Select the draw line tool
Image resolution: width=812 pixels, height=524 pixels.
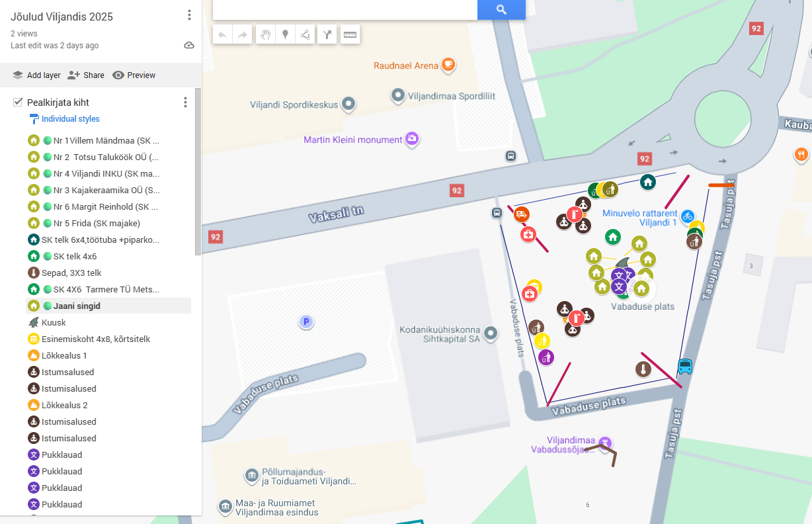[305, 35]
